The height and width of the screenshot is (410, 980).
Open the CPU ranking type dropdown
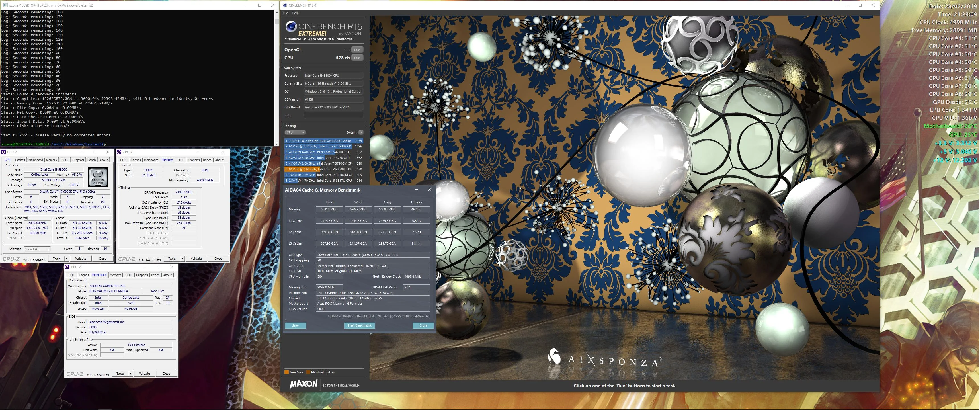pyautogui.click(x=295, y=132)
